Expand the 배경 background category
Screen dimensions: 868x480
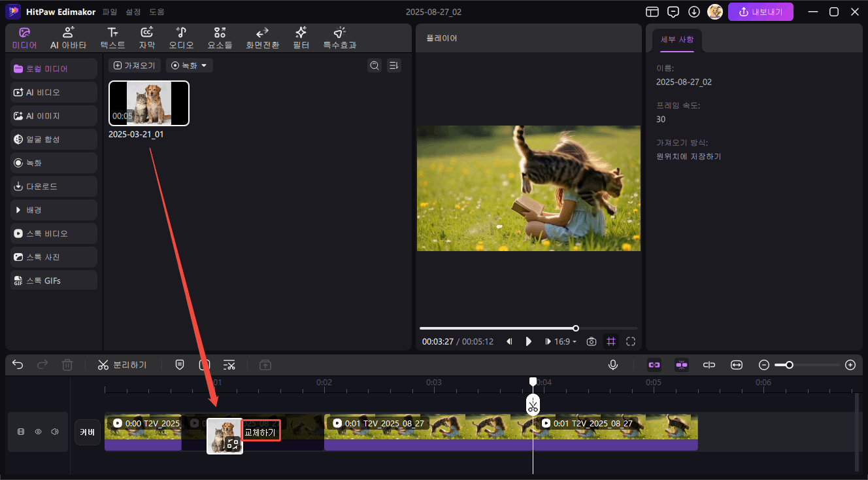tap(54, 210)
